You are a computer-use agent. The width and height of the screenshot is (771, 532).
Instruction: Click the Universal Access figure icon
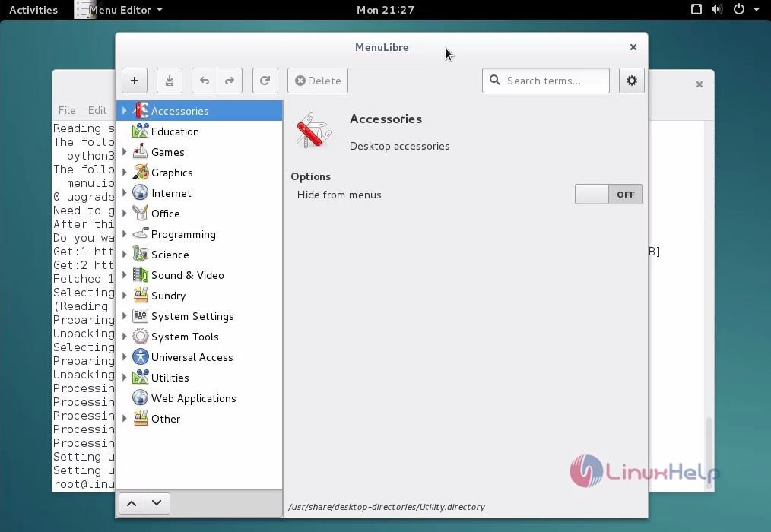[x=141, y=357]
